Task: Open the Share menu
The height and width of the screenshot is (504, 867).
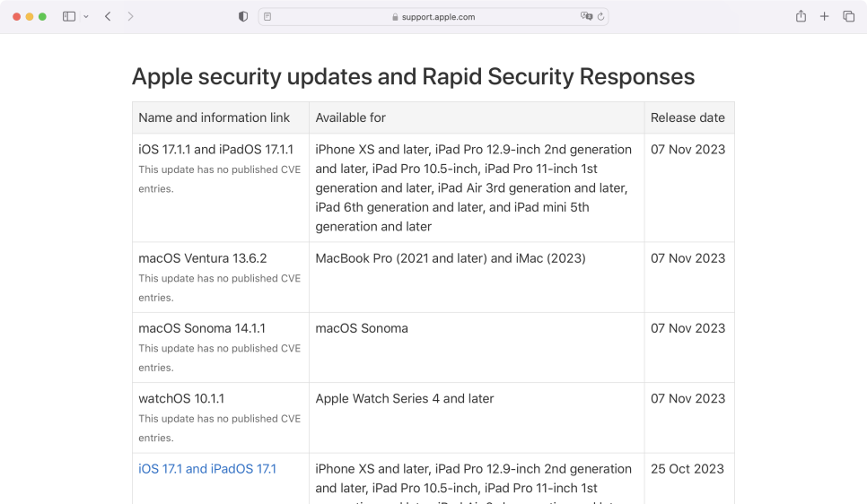Action: point(801,16)
